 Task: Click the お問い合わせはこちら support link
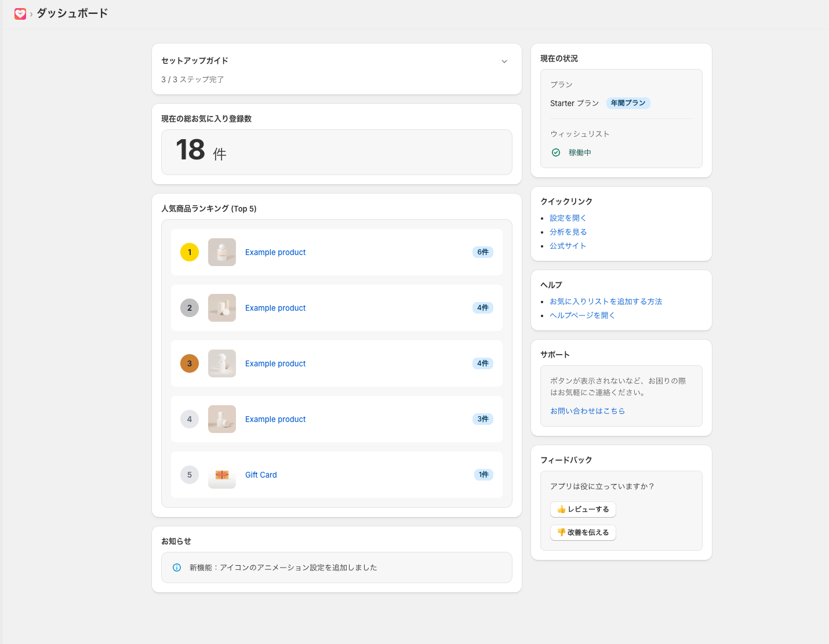pyautogui.click(x=587, y=411)
